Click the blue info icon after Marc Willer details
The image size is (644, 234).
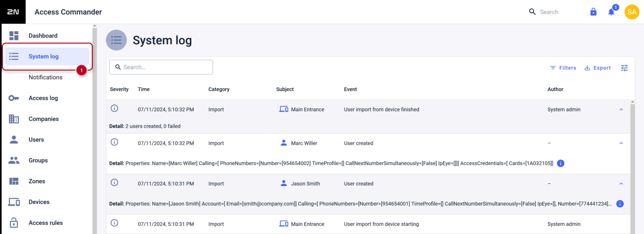click(561, 163)
